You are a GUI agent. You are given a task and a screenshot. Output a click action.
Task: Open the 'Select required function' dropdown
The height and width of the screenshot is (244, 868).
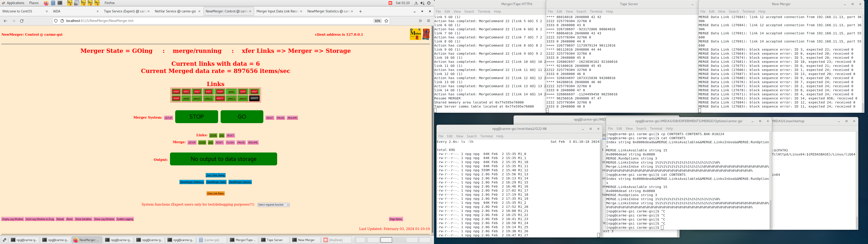coord(273,205)
